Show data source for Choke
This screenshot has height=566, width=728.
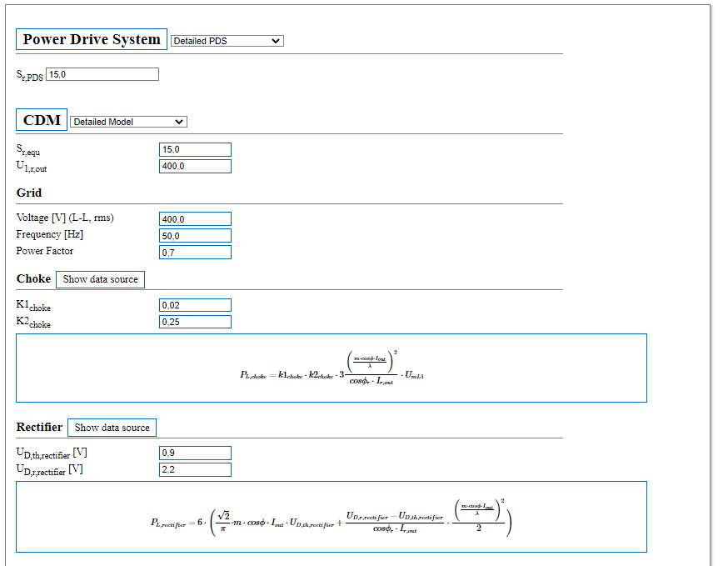[100, 279]
